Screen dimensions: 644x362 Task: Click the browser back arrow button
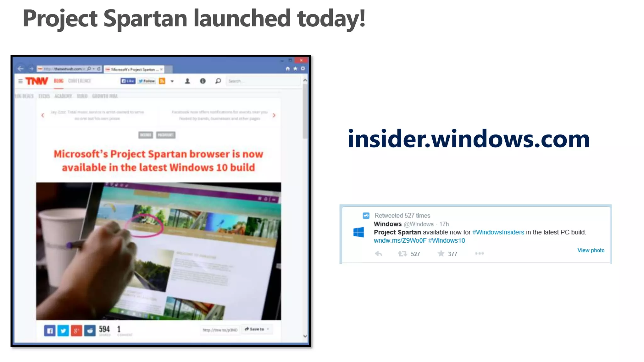[21, 69]
